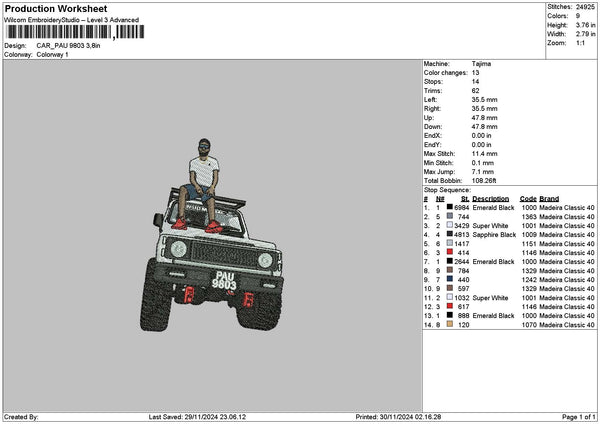Click the gray swatch in stop row 2
Viewport: 600px width, 424px height.
tap(450, 216)
